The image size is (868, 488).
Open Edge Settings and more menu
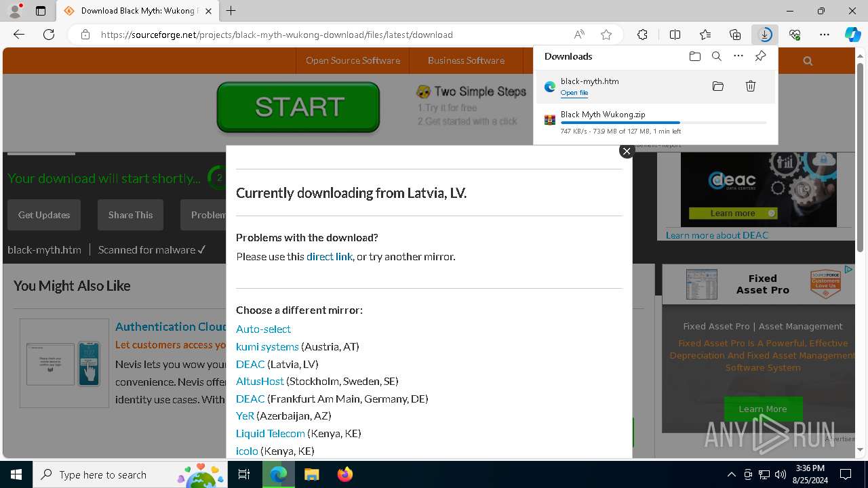pyautogui.click(x=825, y=35)
